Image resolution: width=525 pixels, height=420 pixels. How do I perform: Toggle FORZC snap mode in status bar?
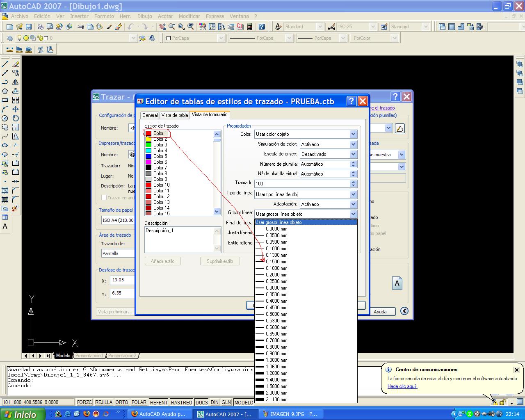(84, 402)
